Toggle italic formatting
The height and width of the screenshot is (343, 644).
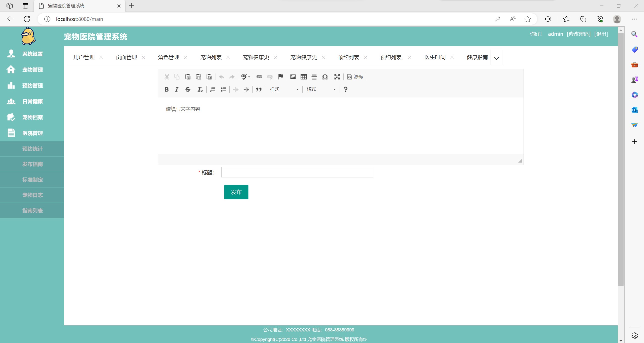pos(177,89)
